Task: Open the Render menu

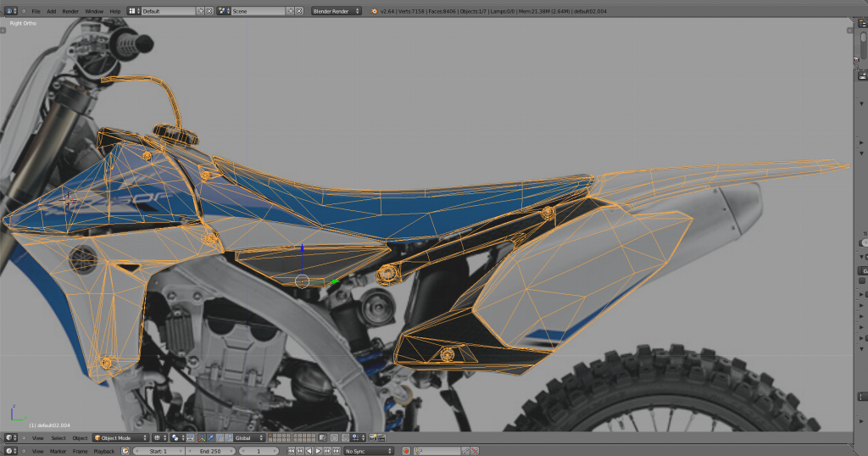Action: point(70,11)
